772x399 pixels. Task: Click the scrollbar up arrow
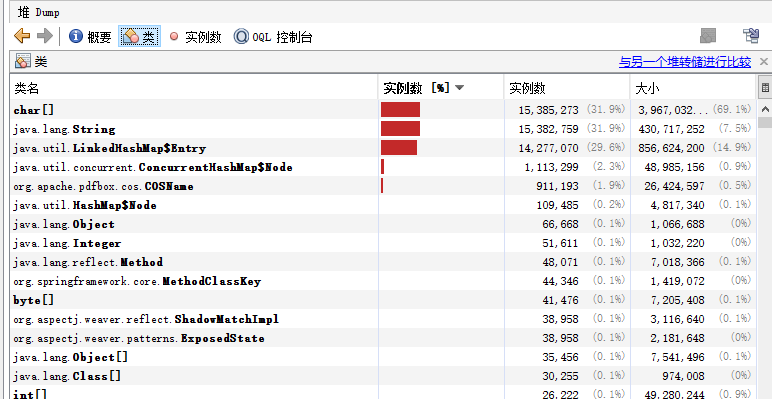765,109
